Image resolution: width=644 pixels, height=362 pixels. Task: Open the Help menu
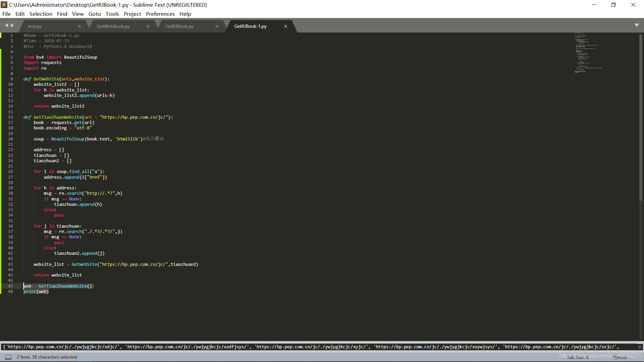[185, 14]
